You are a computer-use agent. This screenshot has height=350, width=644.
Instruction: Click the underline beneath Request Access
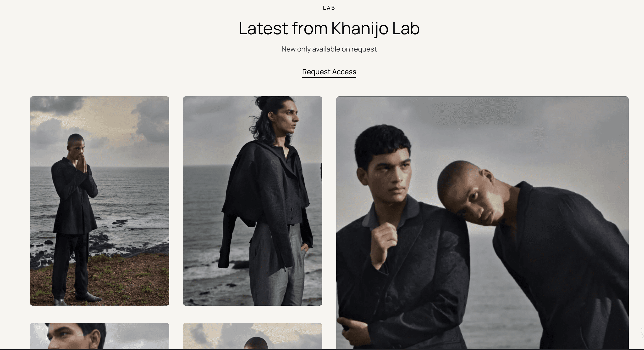[329, 77]
